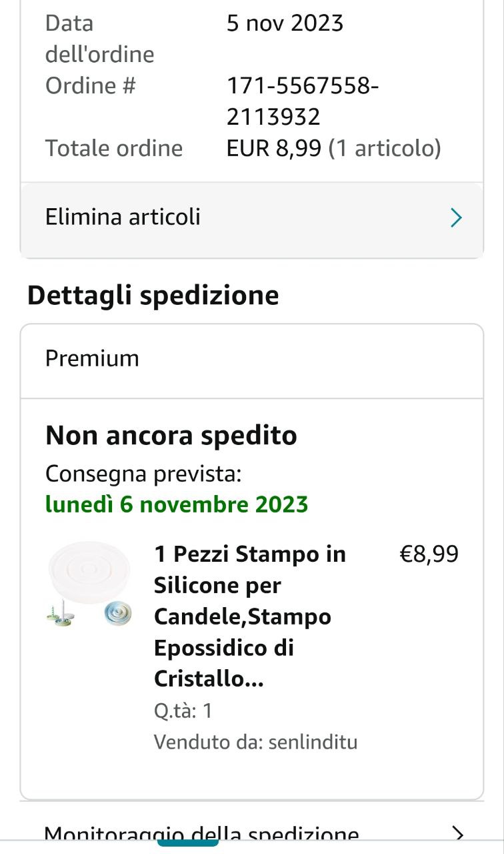
Task: Open the chevron arrow beside Elimina articoli
Action: click(456, 218)
